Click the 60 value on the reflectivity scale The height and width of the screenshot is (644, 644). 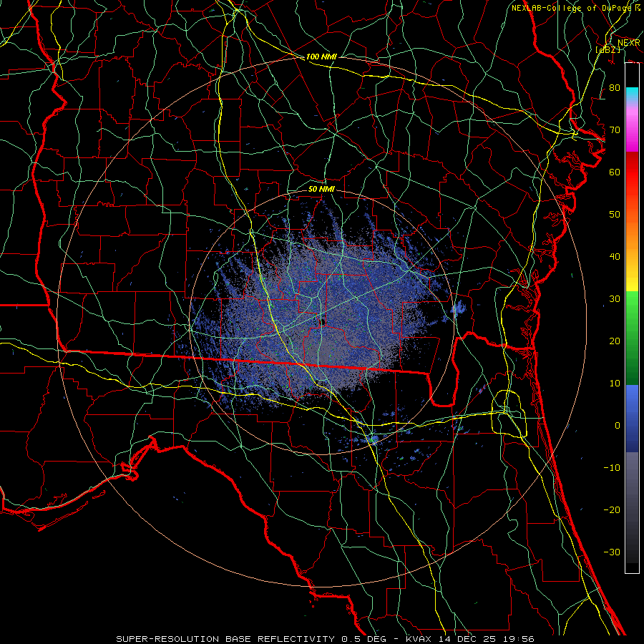pos(615,172)
